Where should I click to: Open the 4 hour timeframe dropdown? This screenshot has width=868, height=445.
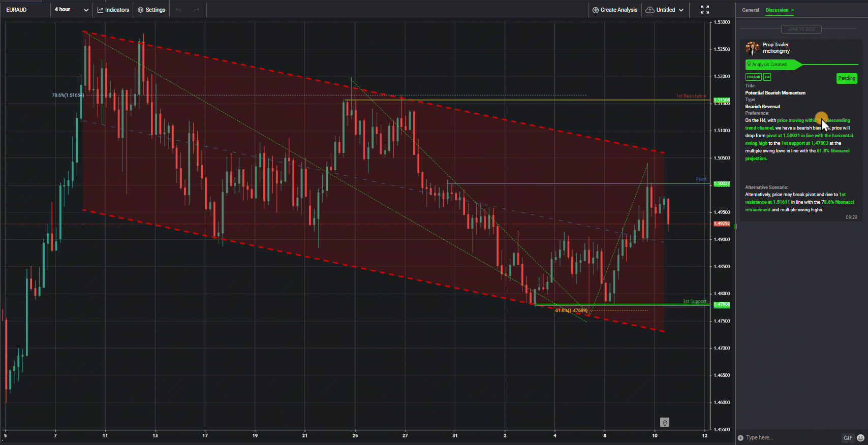click(x=72, y=10)
